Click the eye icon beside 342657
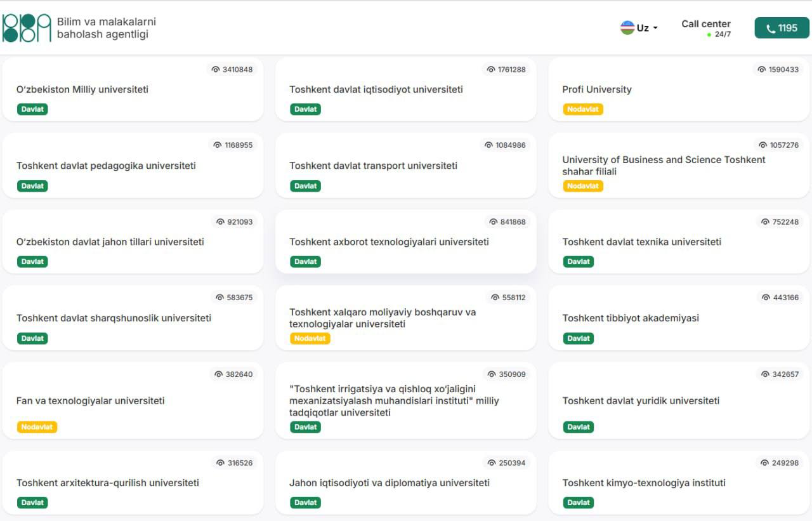 click(x=765, y=374)
